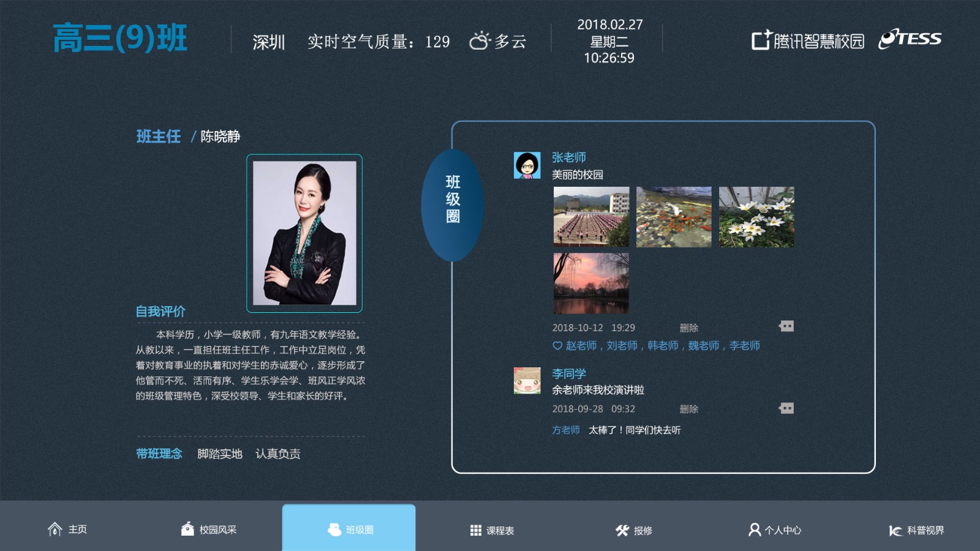Click the 报修 tools icon
Image resolution: width=980 pixels, height=551 pixels.
(x=622, y=530)
